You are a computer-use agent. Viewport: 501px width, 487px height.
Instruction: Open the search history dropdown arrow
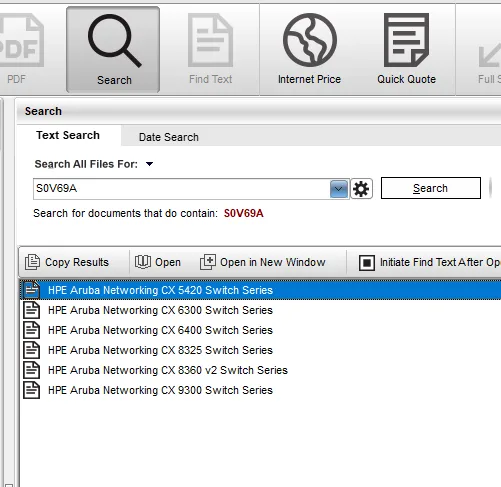point(339,189)
